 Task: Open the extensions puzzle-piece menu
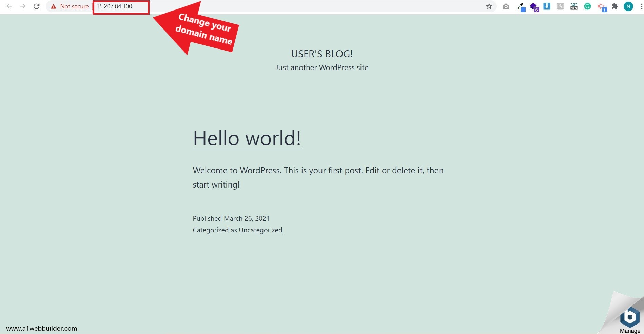pyautogui.click(x=614, y=6)
